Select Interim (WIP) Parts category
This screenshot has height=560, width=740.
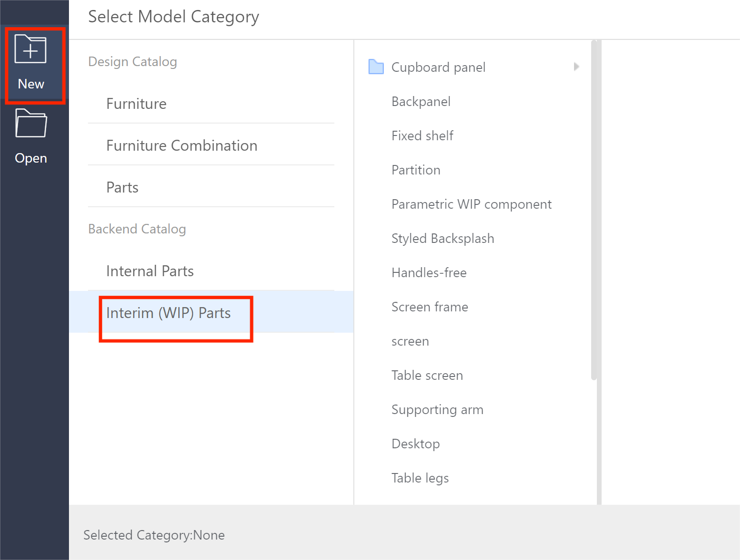pos(168,313)
